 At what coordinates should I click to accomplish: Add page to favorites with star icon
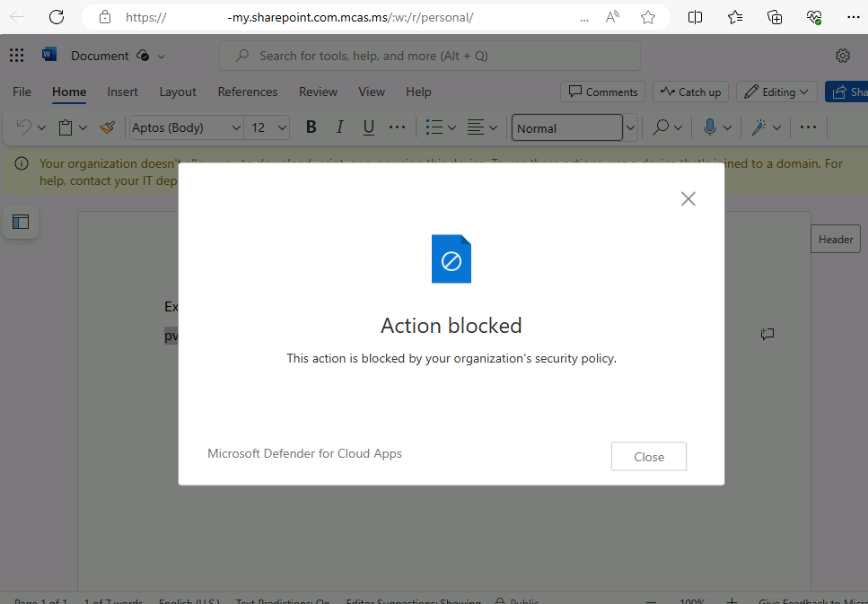point(648,17)
